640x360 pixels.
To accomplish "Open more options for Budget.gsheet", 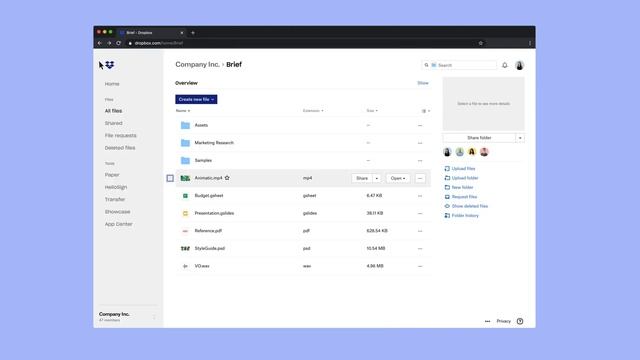I will pyautogui.click(x=420, y=196).
